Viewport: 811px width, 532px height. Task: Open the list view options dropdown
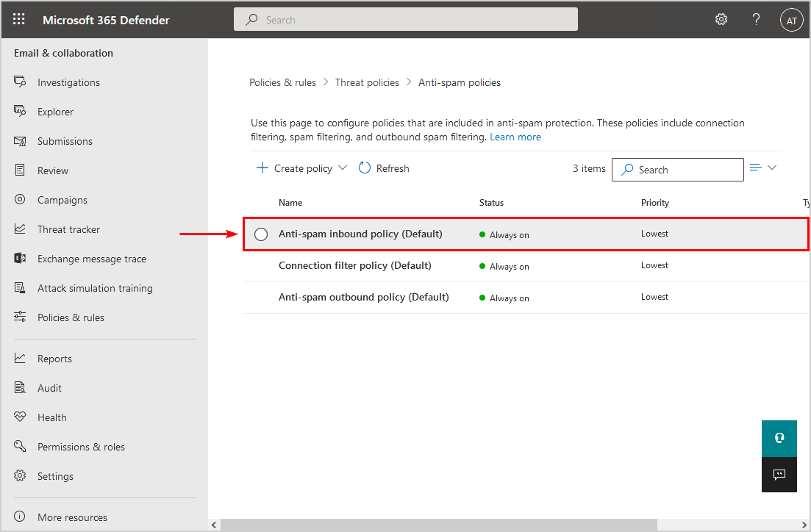pos(763,168)
